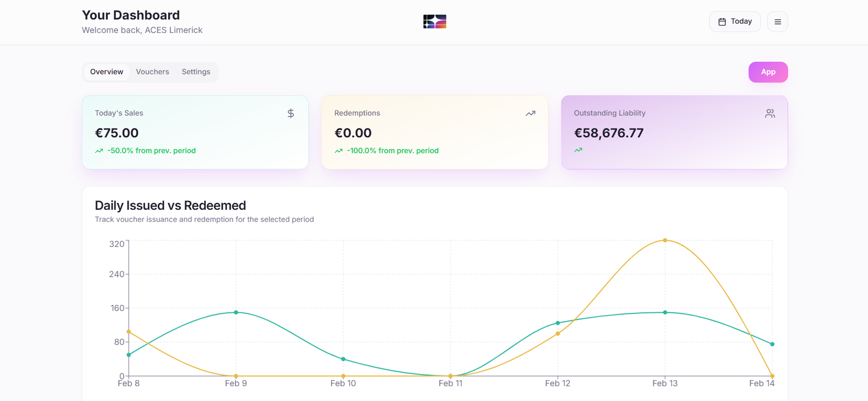Click the trend icon beside -100.0% text
Image resolution: width=868 pixels, height=401 pixels.
pos(338,151)
